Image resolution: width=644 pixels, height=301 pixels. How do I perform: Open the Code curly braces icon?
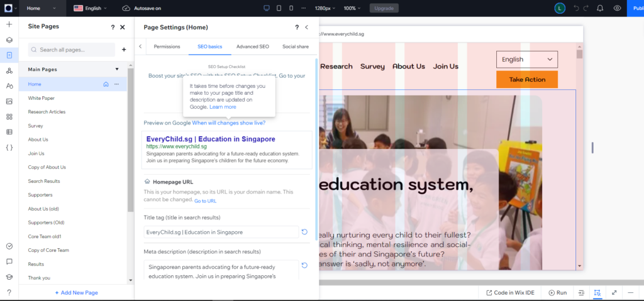9,148
